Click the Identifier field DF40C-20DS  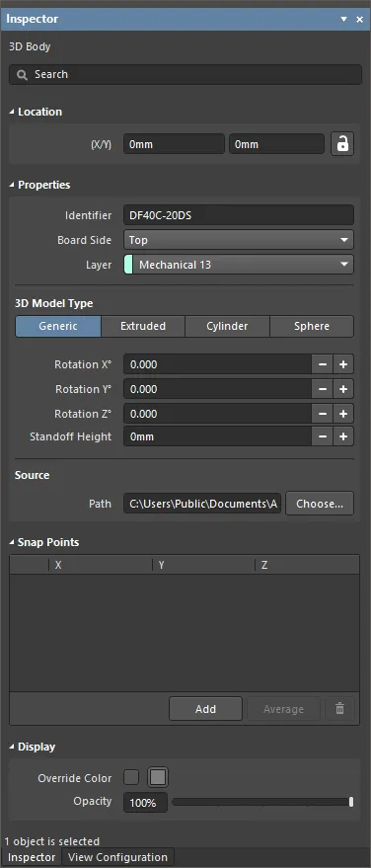(x=239, y=215)
